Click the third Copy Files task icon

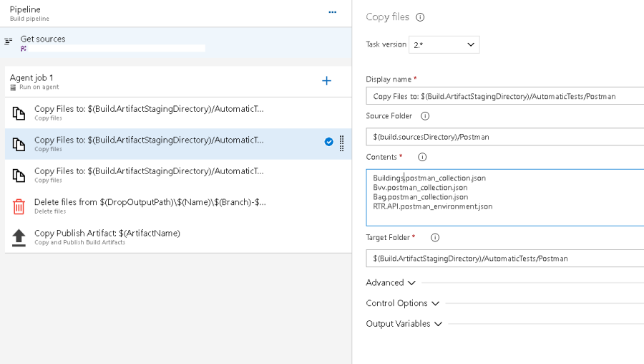click(x=19, y=176)
